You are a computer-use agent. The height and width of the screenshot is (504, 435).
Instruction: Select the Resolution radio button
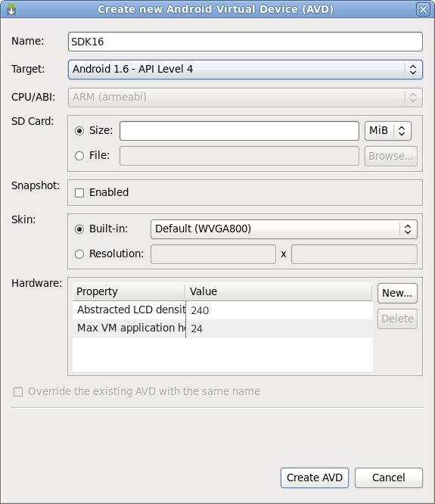[x=79, y=254]
